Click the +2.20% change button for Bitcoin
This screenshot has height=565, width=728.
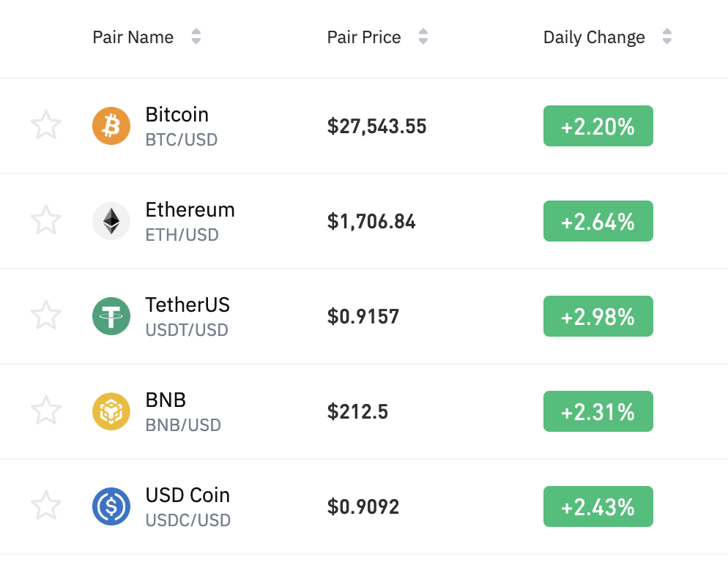pyautogui.click(x=598, y=125)
